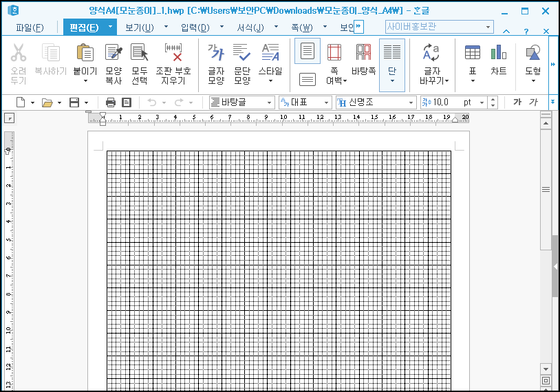This screenshot has height=392, width=560.
Task: Open the 입력(D) menu
Action: pyautogui.click(x=195, y=28)
